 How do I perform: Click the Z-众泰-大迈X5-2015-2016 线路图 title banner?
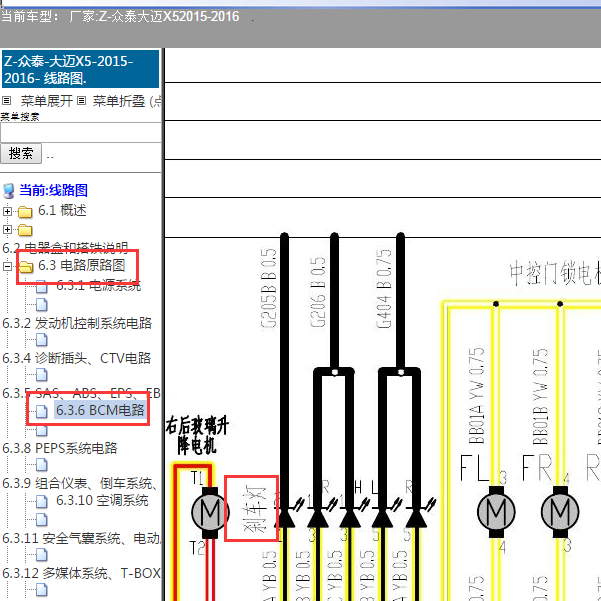(80, 69)
